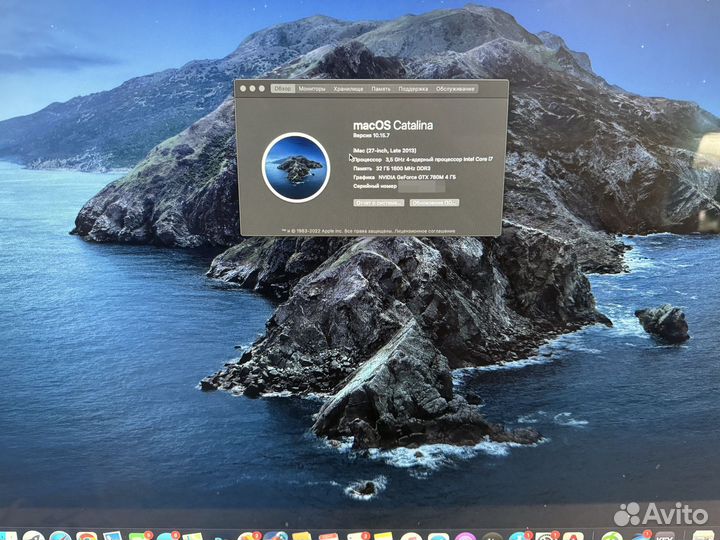Open the Хранилище tab
Viewport: 720px width, 540px height.
[x=348, y=89]
